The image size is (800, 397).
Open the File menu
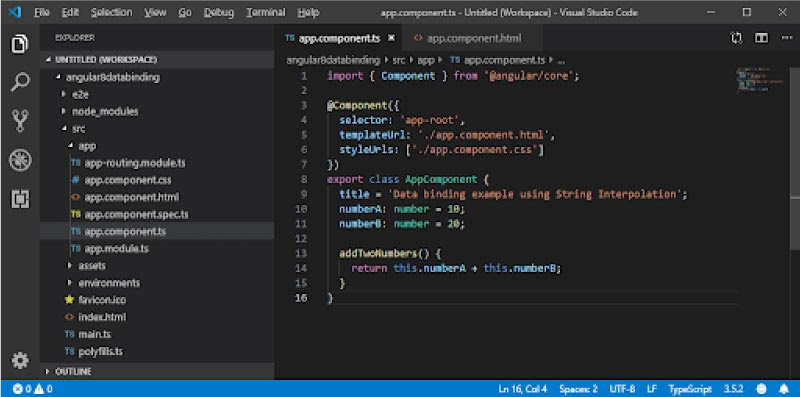click(x=42, y=12)
